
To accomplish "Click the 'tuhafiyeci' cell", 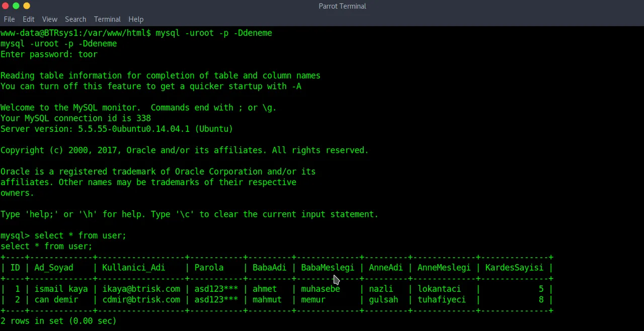I will 442,299.
